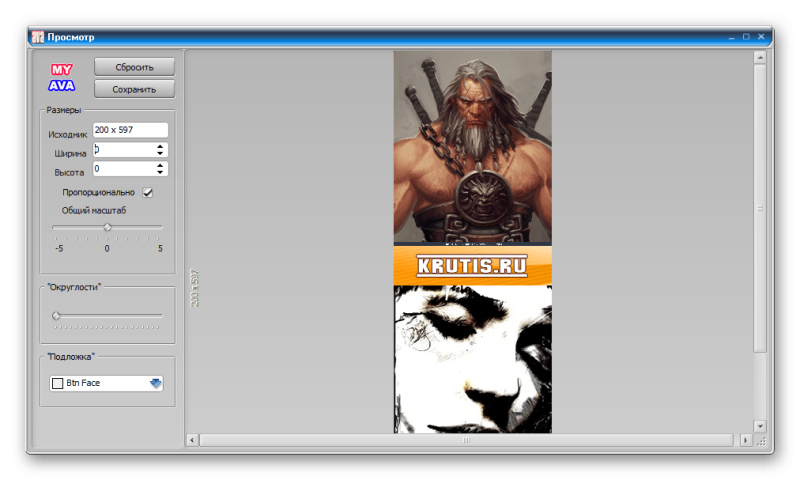Increase Ширина with up arrow
The width and height of the screenshot is (800, 480).
point(160,146)
